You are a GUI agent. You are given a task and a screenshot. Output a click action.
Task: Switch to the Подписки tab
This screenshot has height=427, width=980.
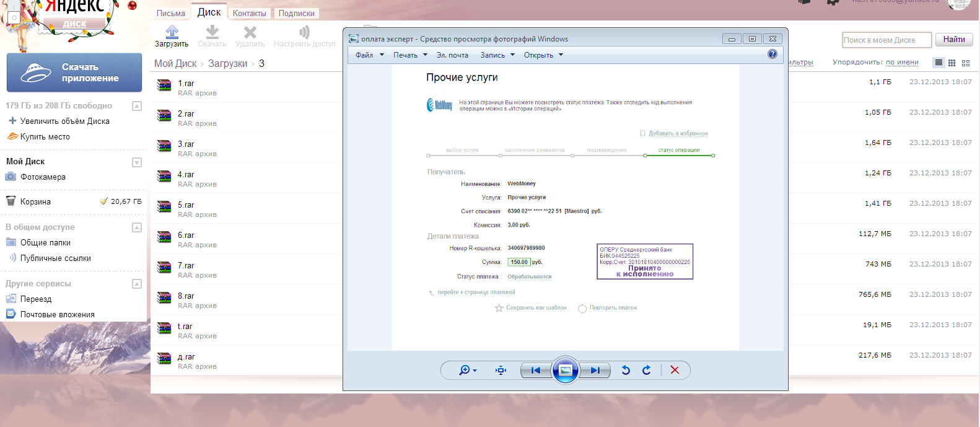click(297, 13)
